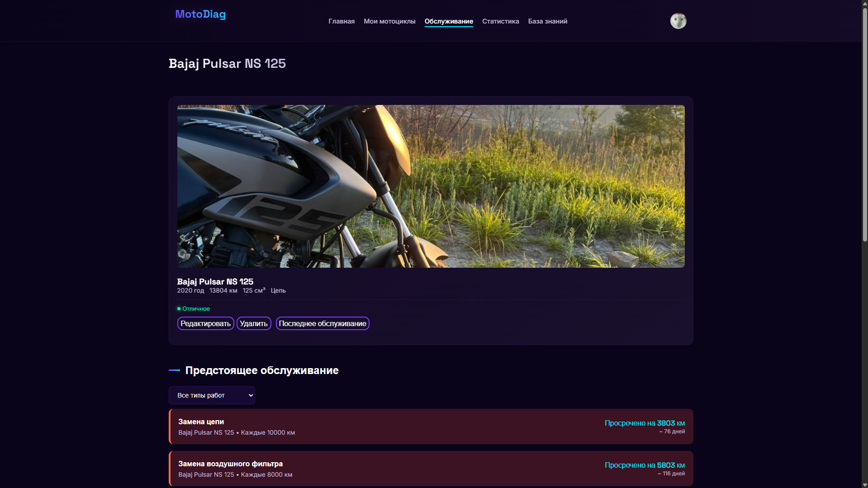
Task: Click the Цепь drive type label
Action: pos(278,290)
